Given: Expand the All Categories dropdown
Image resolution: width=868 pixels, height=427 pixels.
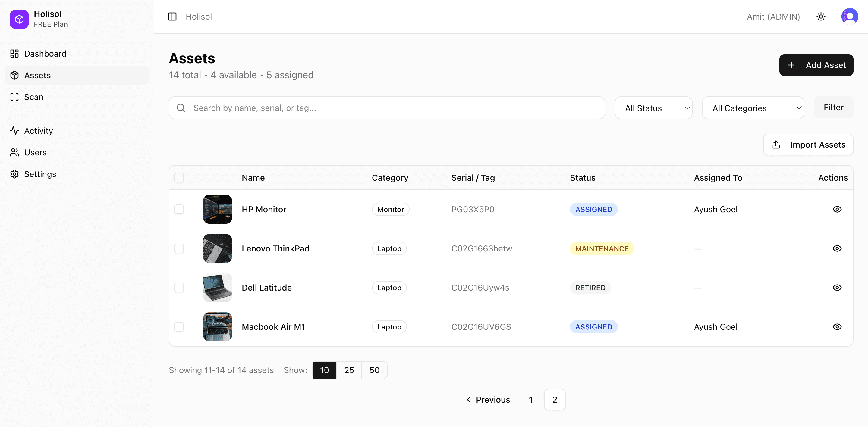Looking at the screenshot, I should 753,108.
